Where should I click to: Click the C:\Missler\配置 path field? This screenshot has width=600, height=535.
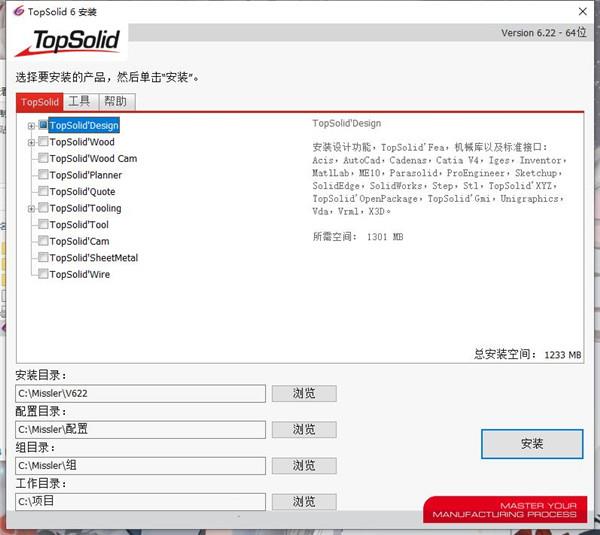pyautogui.click(x=140, y=429)
